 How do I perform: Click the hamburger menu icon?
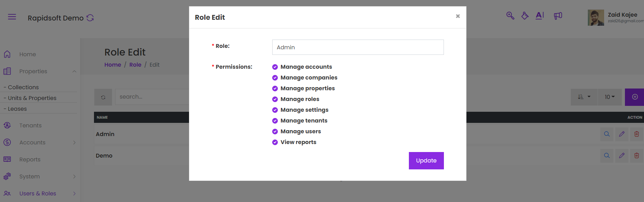click(x=12, y=17)
